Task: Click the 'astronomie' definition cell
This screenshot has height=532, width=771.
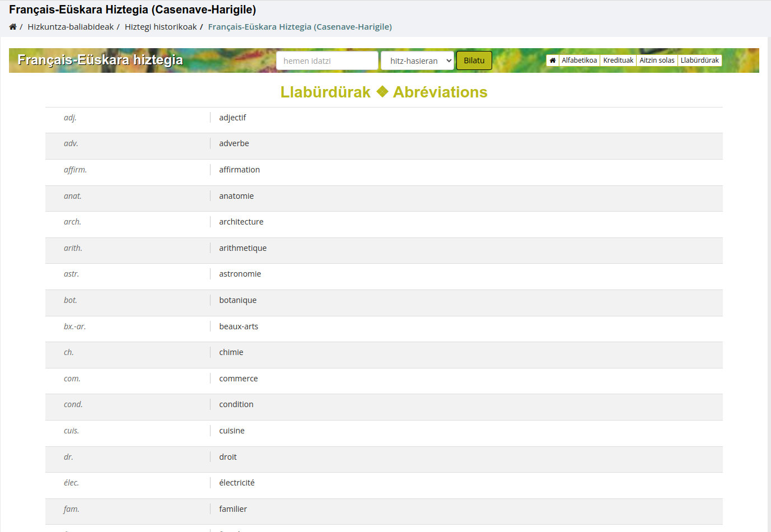Action: click(240, 274)
